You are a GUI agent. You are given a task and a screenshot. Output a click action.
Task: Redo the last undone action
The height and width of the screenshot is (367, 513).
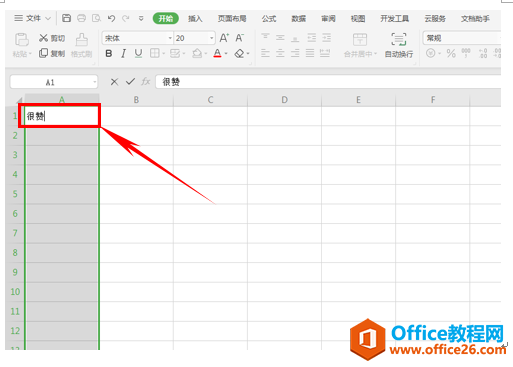click(126, 18)
